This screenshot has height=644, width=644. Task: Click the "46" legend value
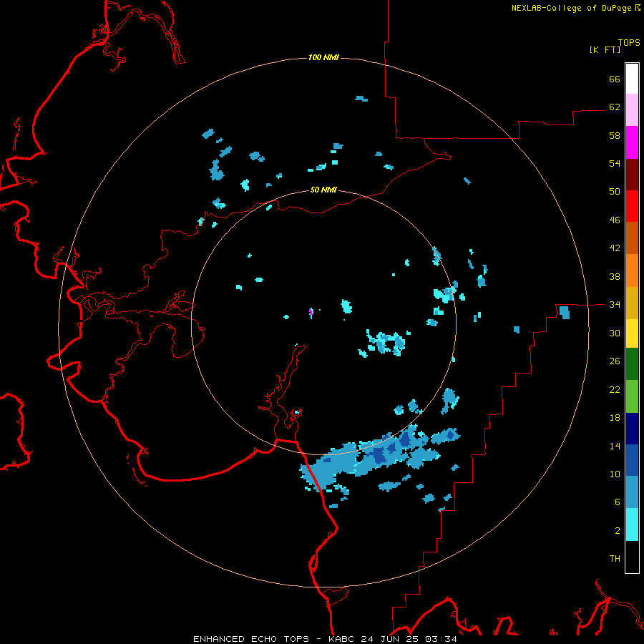615,220
